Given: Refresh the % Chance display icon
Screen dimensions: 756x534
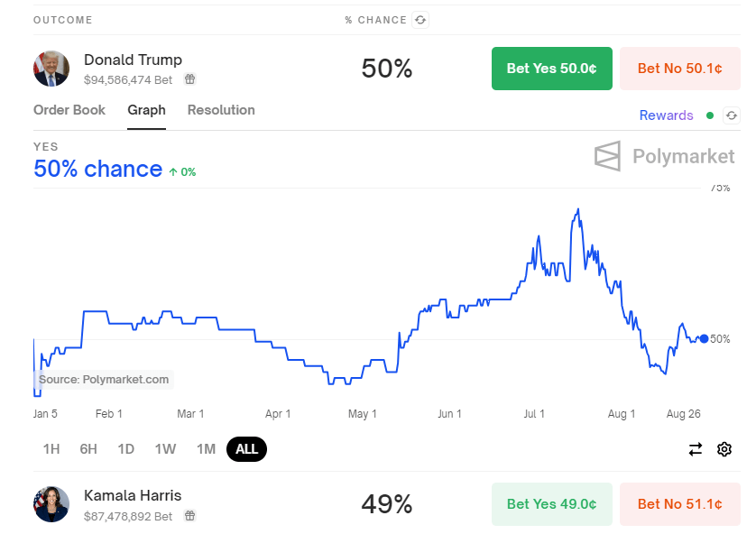Looking at the screenshot, I should [x=419, y=19].
